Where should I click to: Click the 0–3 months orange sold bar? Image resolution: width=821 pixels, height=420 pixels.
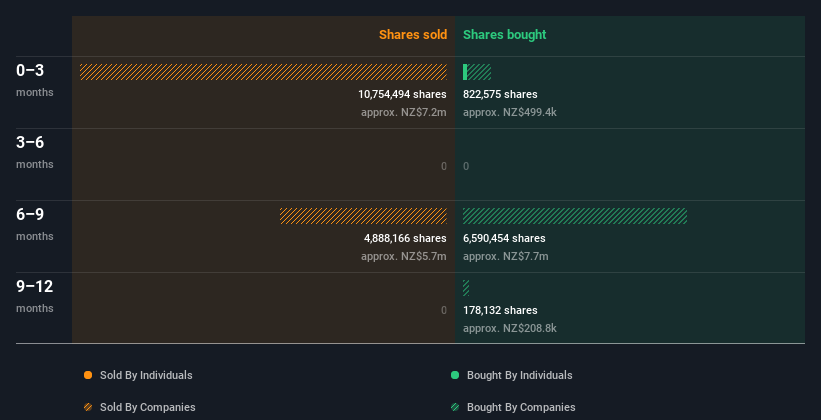(263, 72)
